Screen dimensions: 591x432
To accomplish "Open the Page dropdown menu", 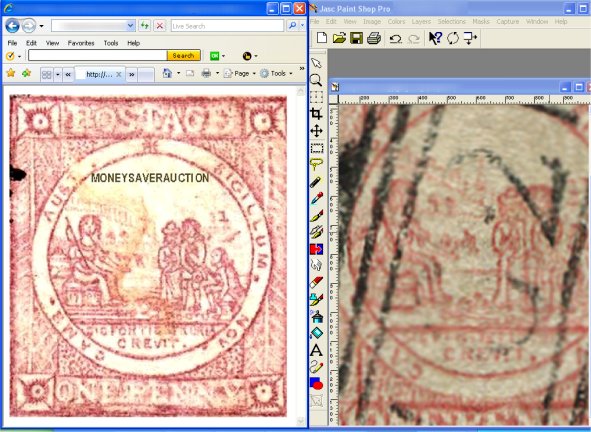I will pos(239,74).
